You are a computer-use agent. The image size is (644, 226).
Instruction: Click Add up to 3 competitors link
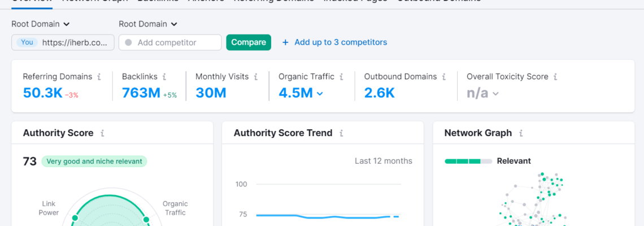(x=341, y=42)
